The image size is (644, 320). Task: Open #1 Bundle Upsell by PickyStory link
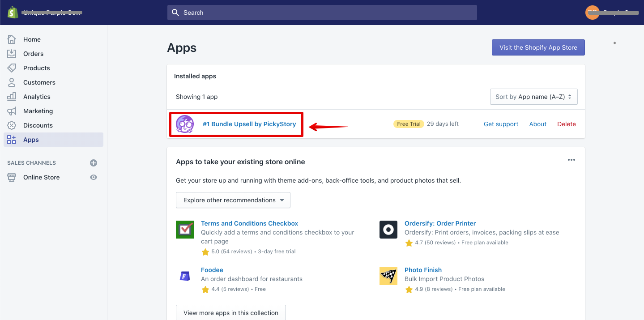point(249,124)
